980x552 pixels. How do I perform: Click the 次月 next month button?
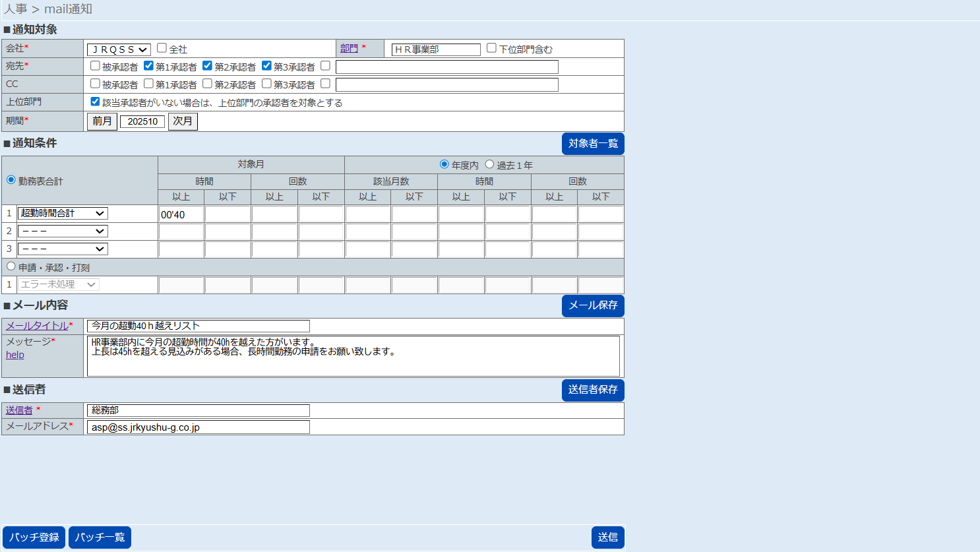(x=183, y=121)
